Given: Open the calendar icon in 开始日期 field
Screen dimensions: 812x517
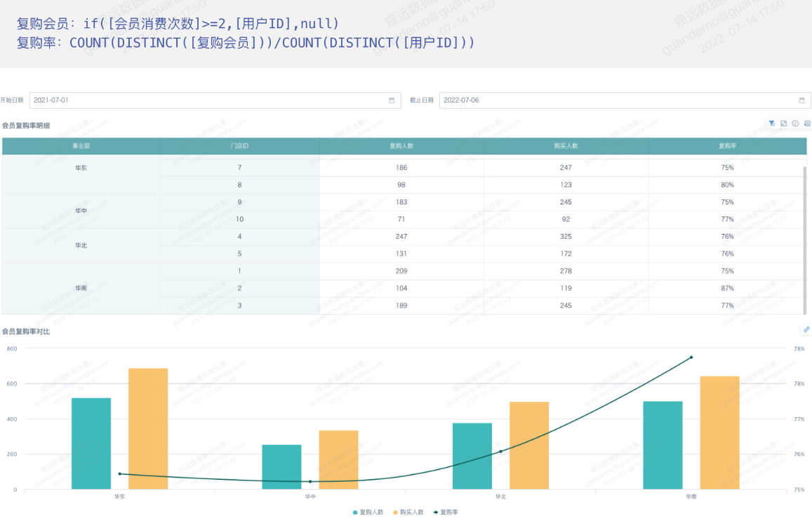Looking at the screenshot, I should coord(392,100).
